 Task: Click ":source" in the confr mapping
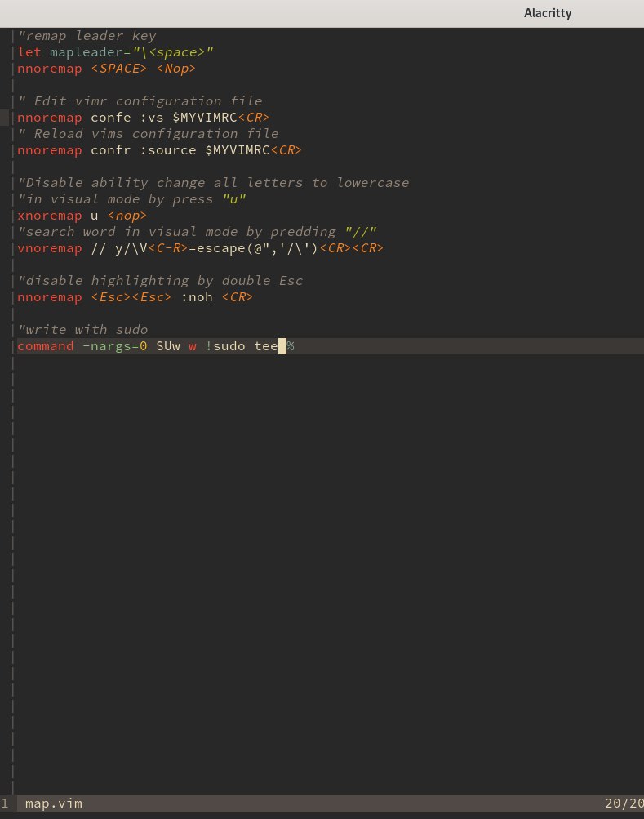tap(167, 150)
